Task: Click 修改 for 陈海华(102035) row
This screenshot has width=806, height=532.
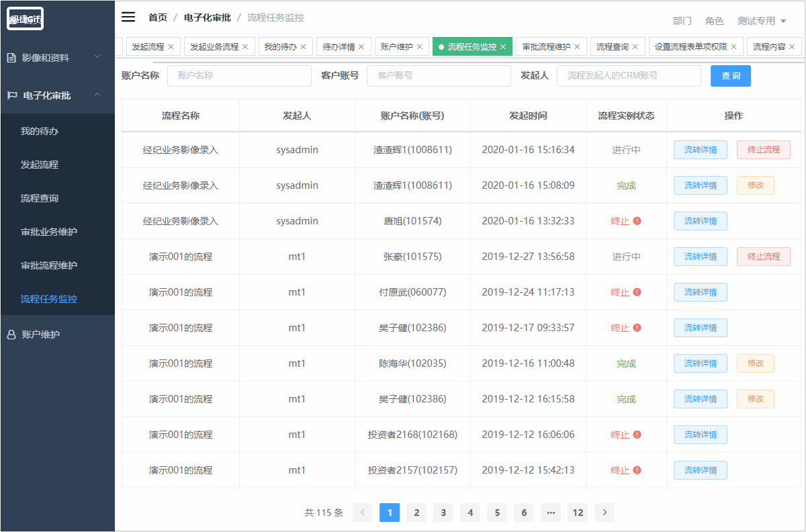Action: (756, 363)
